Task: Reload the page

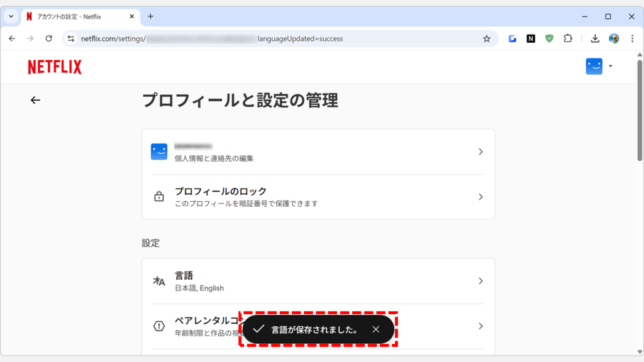Action: [x=49, y=38]
